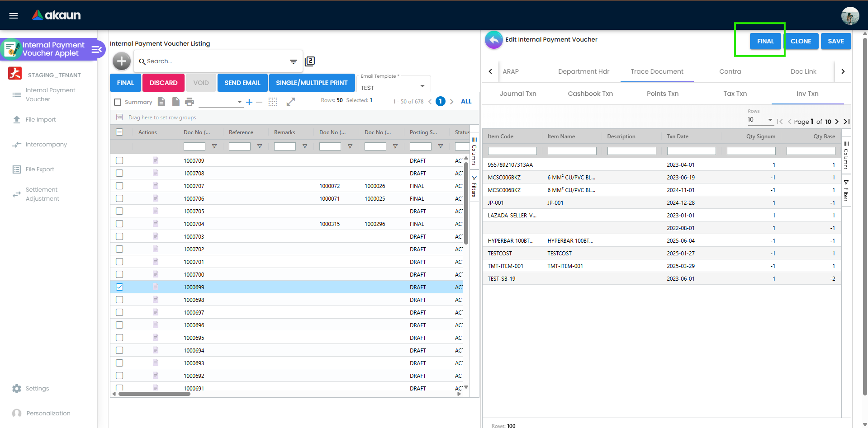Open the row grouping icon near Summary checkbox

pyautogui.click(x=272, y=101)
